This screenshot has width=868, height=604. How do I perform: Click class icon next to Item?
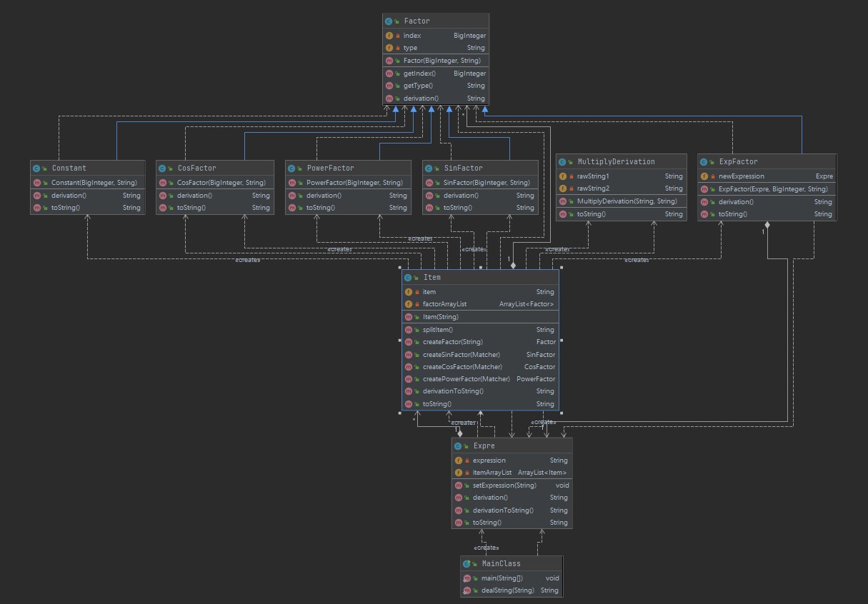pyautogui.click(x=408, y=278)
